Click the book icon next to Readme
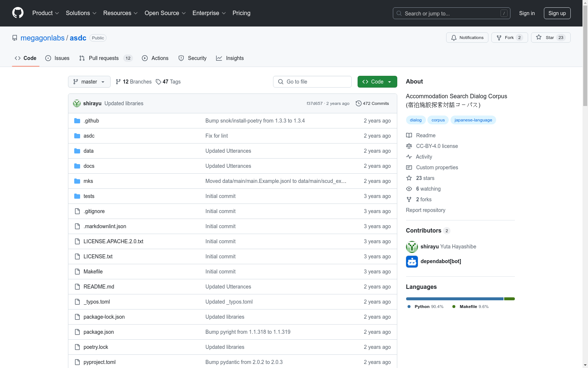This screenshot has width=588, height=368. tap(409, 135)
